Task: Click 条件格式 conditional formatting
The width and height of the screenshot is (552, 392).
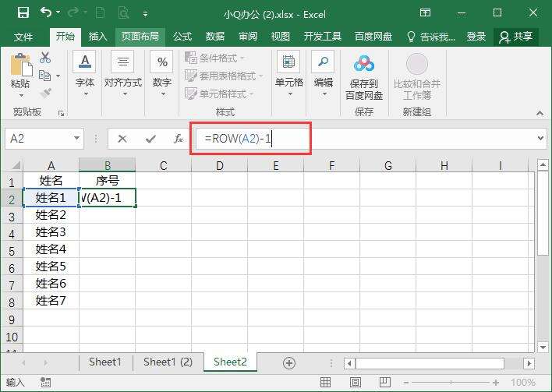Action: click(214, 58)
